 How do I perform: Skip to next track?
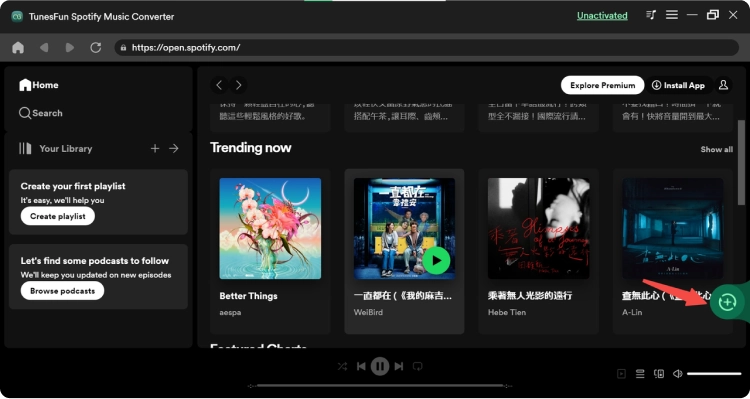pos(399,366)
